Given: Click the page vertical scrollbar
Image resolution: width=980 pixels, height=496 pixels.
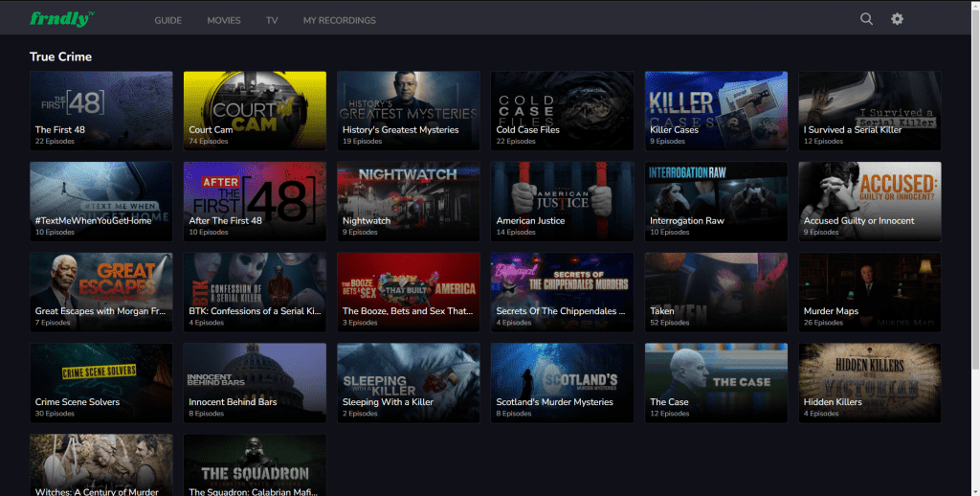Looking at the screenshot, I should tap(975, 188).
